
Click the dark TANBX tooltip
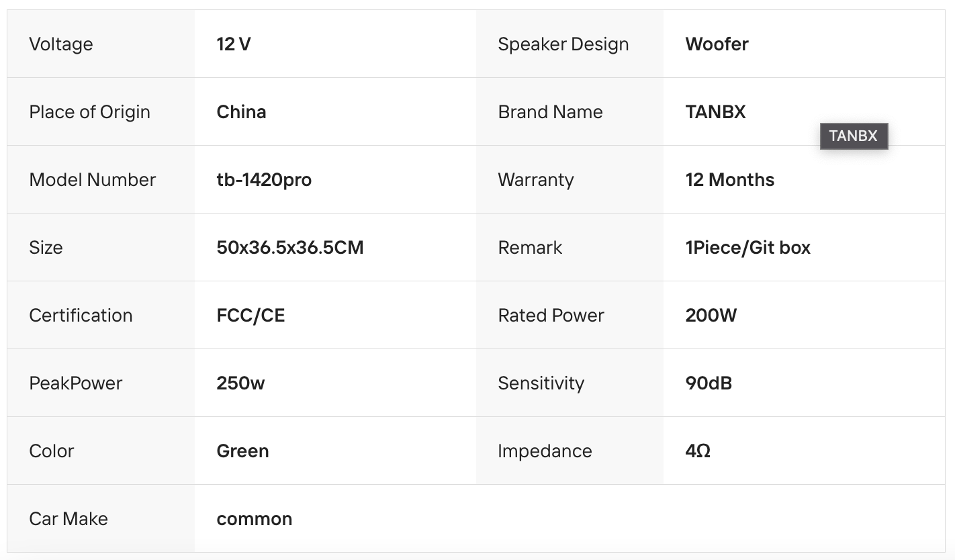(854, 136)
